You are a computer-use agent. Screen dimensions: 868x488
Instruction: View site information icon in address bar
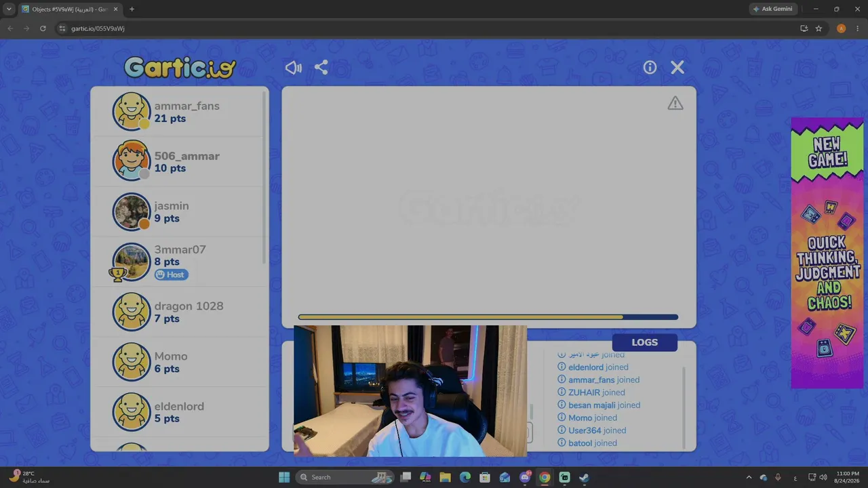coord(62,28)
